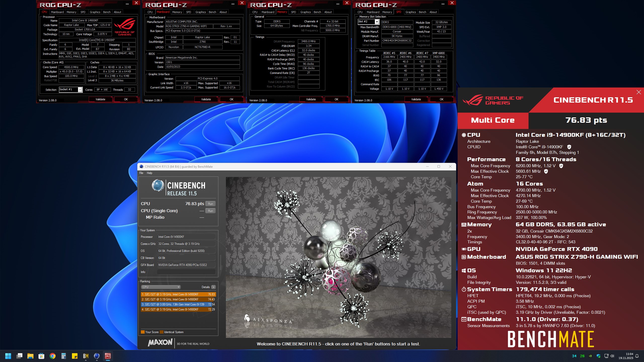This screenshot has width=644, height=362.
Task: Click the green 26 temperature tray indicator
Action: (x=582, y=356)
